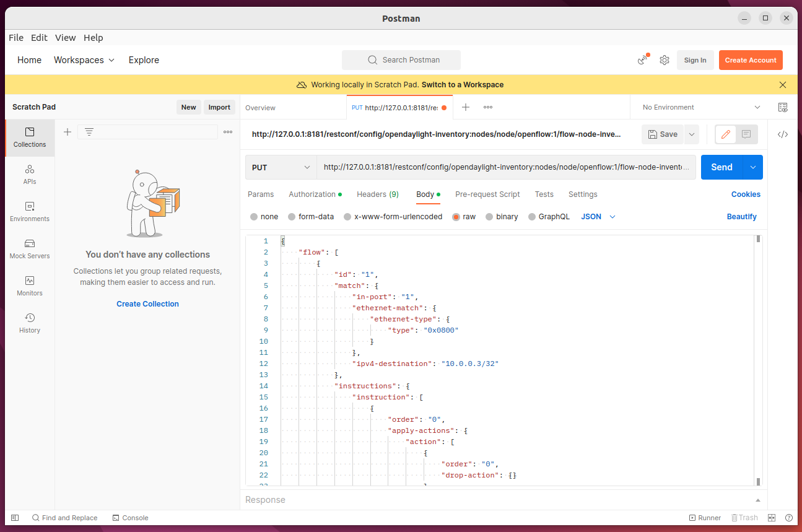The width and height of the screenshot is (802, 532).
Task: Expand the No Environment selector
Action: coord(701,107)
